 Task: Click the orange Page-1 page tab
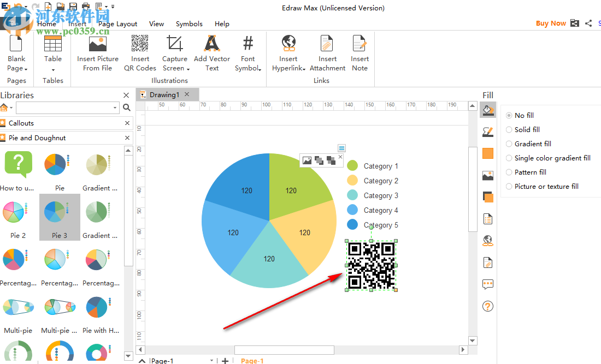[x=252, y=361]
